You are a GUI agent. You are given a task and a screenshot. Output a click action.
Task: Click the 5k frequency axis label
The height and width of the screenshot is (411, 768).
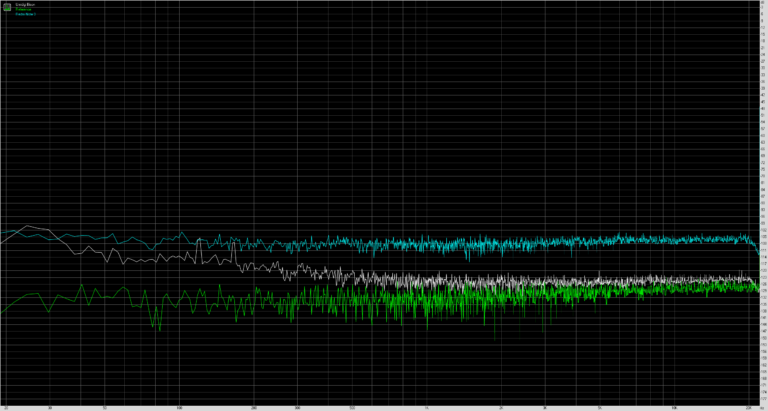tap(600, 407)
